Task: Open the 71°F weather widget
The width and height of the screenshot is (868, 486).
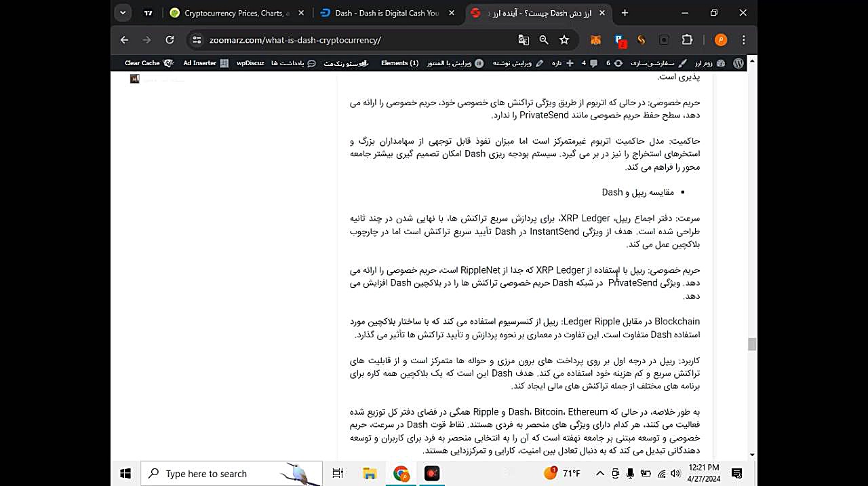Action: click(562, 473)
